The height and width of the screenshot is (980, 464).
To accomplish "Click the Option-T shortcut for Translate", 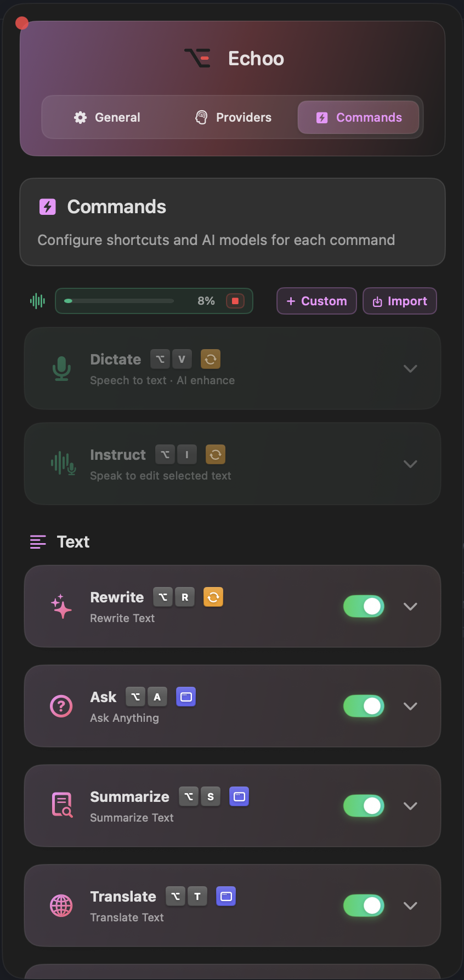I will coord(186,897).
